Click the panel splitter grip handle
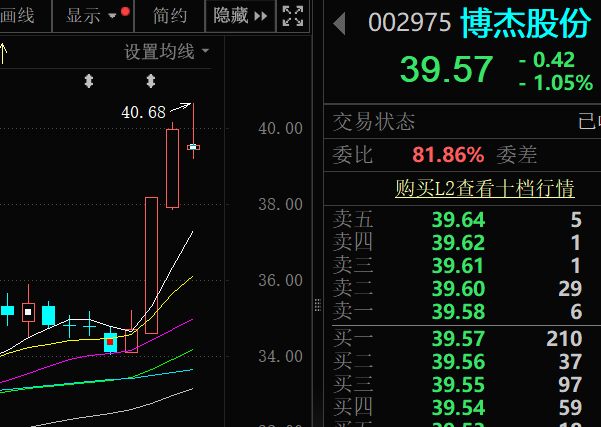The width and height of the screenshot is (601, 427). click(x=318, y=305)
